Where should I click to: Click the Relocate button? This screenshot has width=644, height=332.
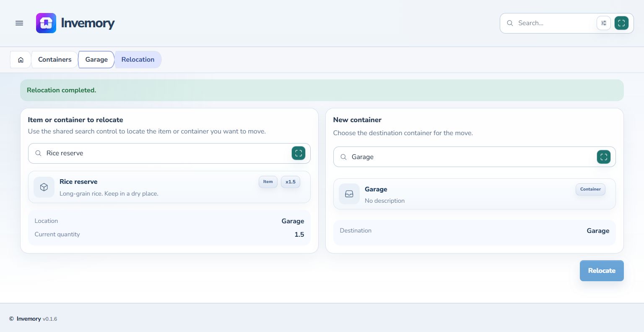(x=602, y=271)
